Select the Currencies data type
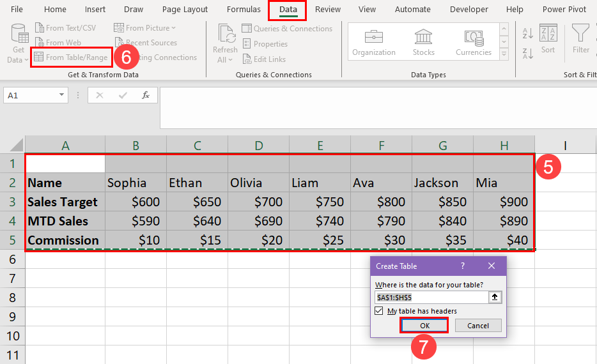Viewport: 597px width, 364px height. pyautogui.click(x=473, y=42)
